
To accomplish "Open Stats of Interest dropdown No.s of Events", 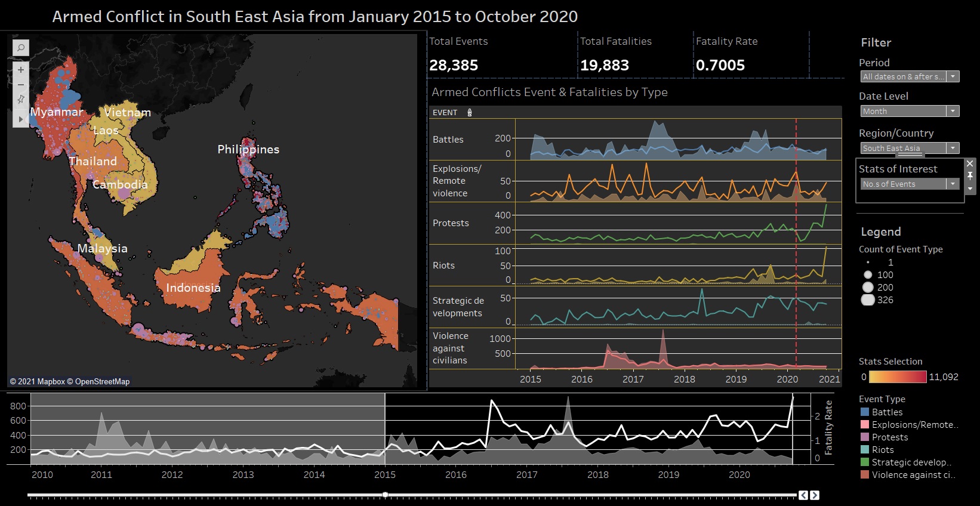I will 910,184.
